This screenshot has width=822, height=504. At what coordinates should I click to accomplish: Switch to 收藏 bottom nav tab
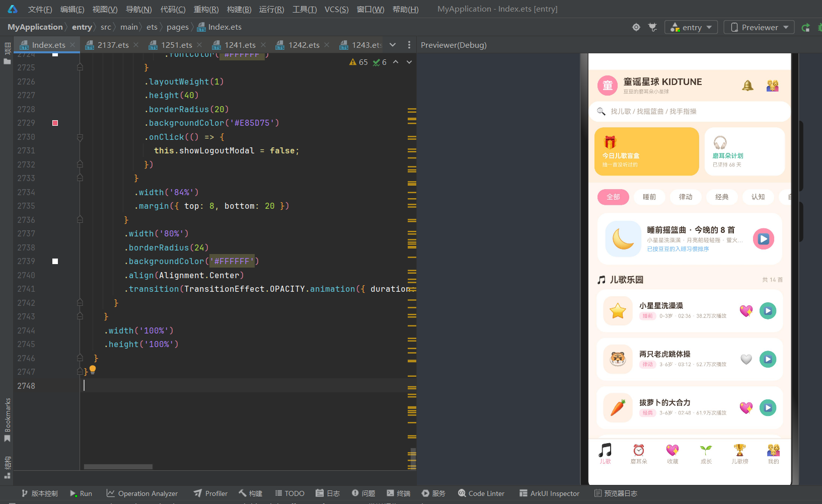pyautogui.click(x=672, y=454)
